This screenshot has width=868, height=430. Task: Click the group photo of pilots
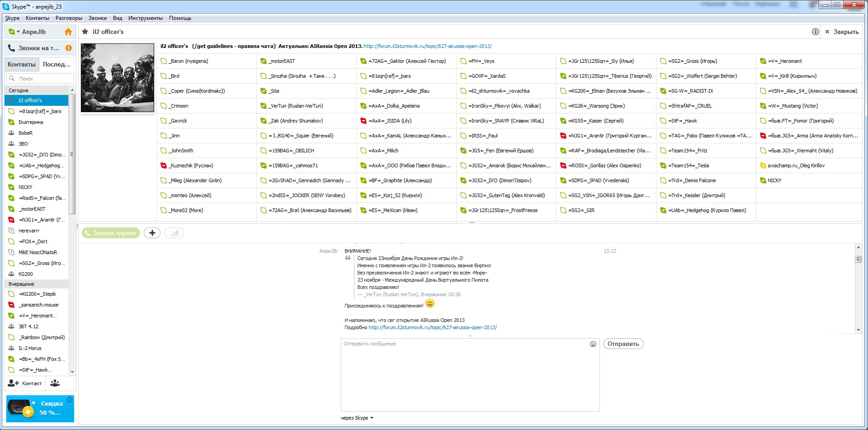click(118, 78)
